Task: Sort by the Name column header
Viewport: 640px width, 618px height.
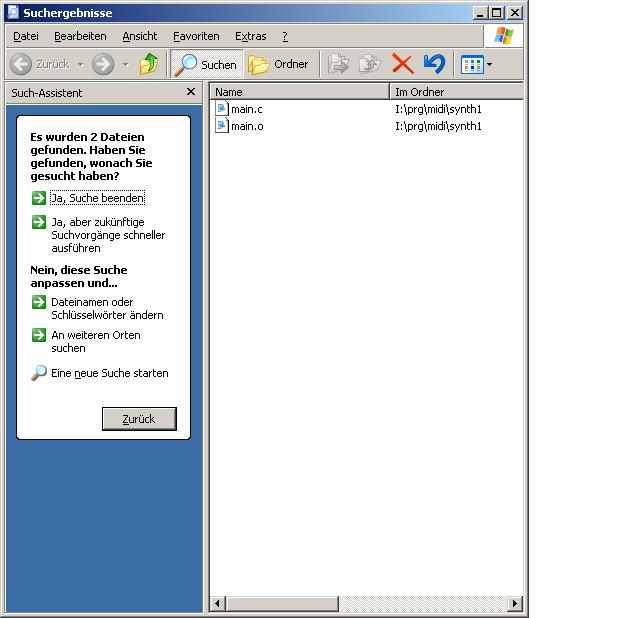Action: [299, 92]
